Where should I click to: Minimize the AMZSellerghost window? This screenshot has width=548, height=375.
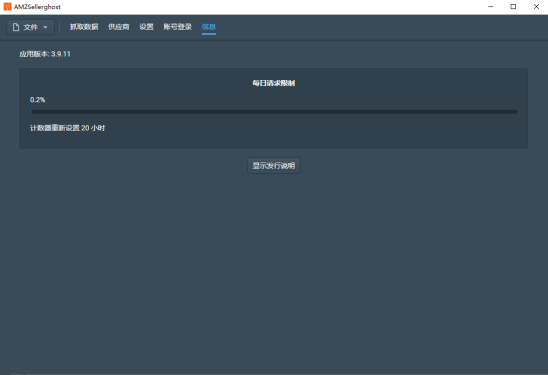491,7
